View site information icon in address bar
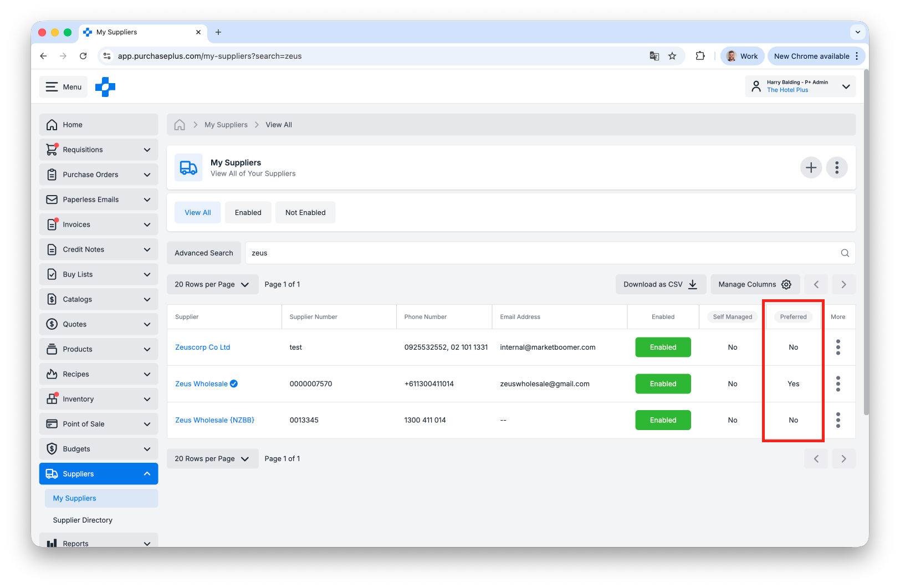This screenshot has height=588, width=900. [108, 56]
